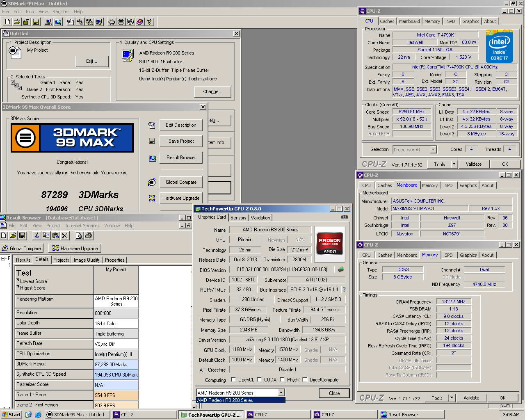Image resolution: width=525 pixels, height=420 pixels.
Task: Click Paste clipboard icon in Result Browser toolbar
Action: coord(55,235)
